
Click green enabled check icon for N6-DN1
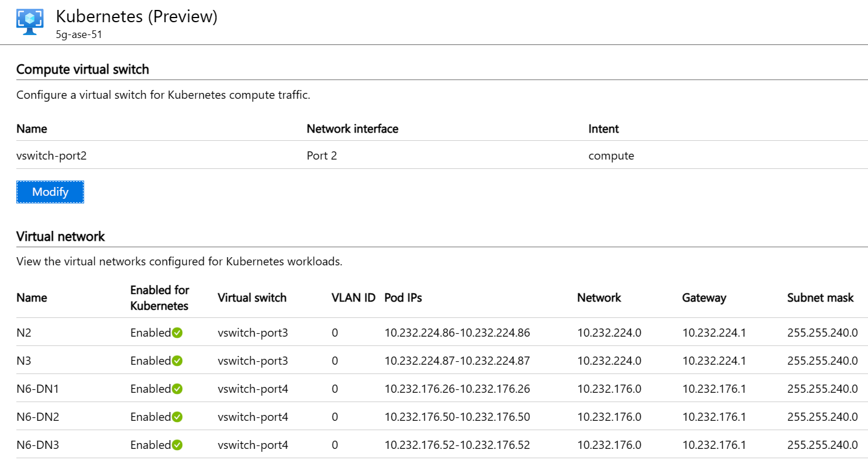pyautogui.click(x=178, y=389)
